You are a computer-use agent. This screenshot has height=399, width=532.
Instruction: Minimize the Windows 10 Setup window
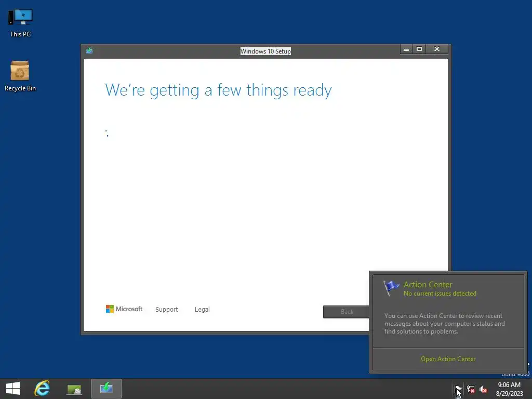click(406, 49)
